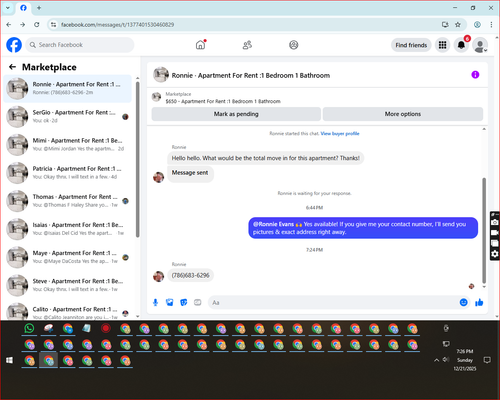Click the facebook.com address bar
Image resolution: width=500 pixels, height=400 pixels.
coord(247,25)
